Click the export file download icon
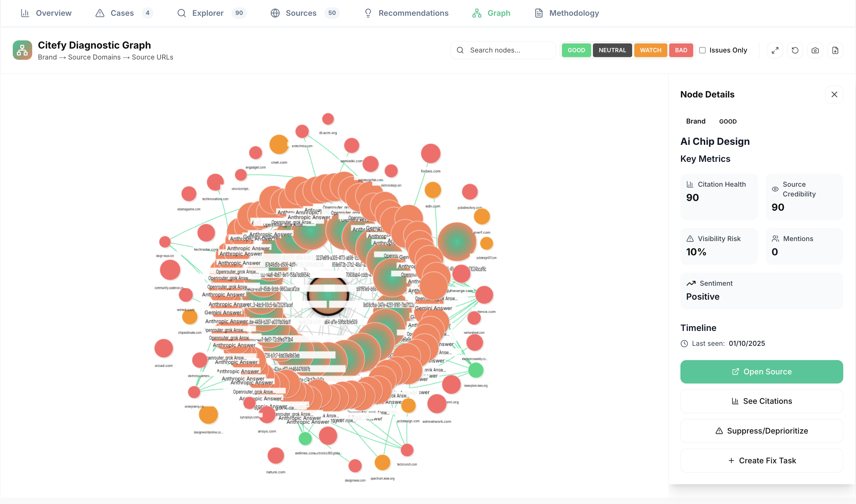The width and height of the screenshot is (856, 504). point(835,50)
